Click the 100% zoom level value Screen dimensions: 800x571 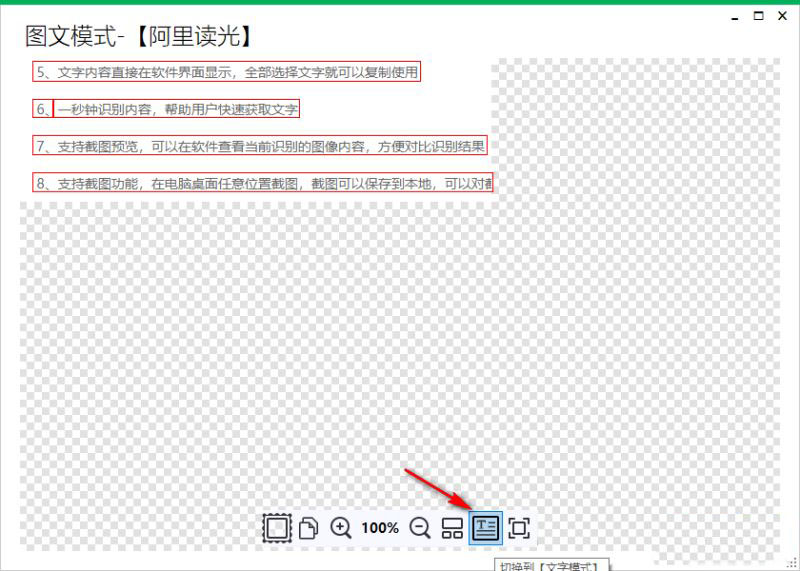(380, 528)
